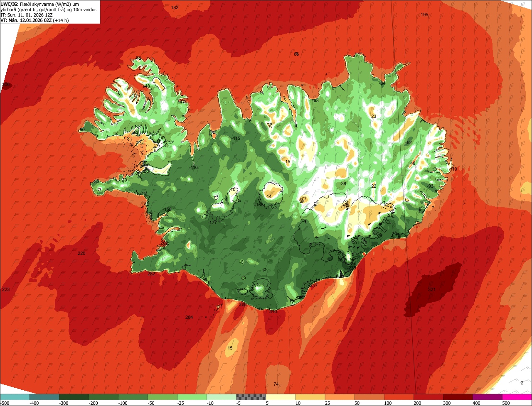Click the checkered -5 to 5 legend swatch
This screenshot has width=532, height=406.
coord(251,397)
